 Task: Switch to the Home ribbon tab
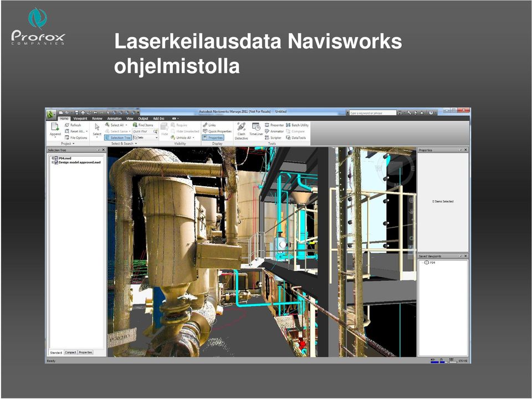pos(64,119)
